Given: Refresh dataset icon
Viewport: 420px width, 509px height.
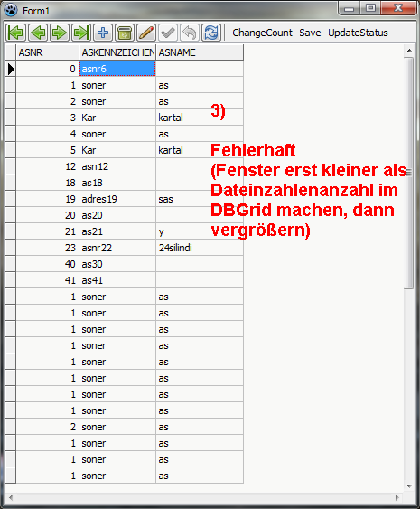Looking at the screenshot, I should pos(211,33).
